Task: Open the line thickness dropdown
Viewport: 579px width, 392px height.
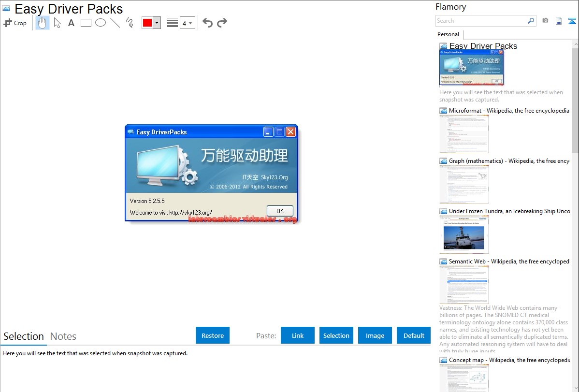Action: tap(187, 23)
